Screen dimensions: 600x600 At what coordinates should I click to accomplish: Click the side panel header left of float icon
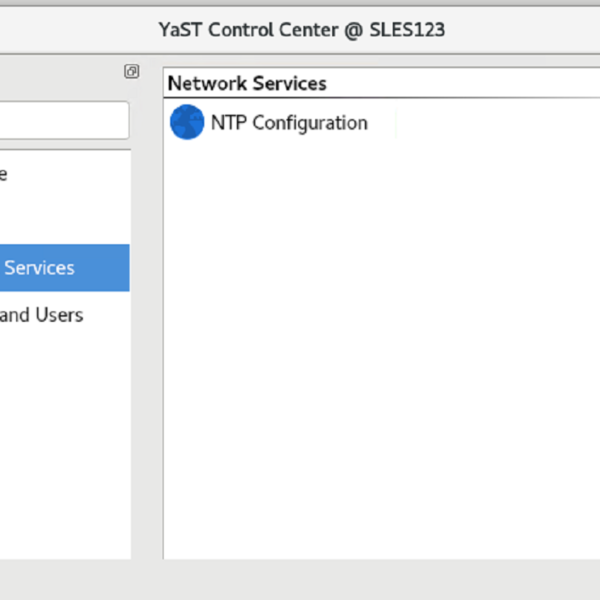click(60, 72)
